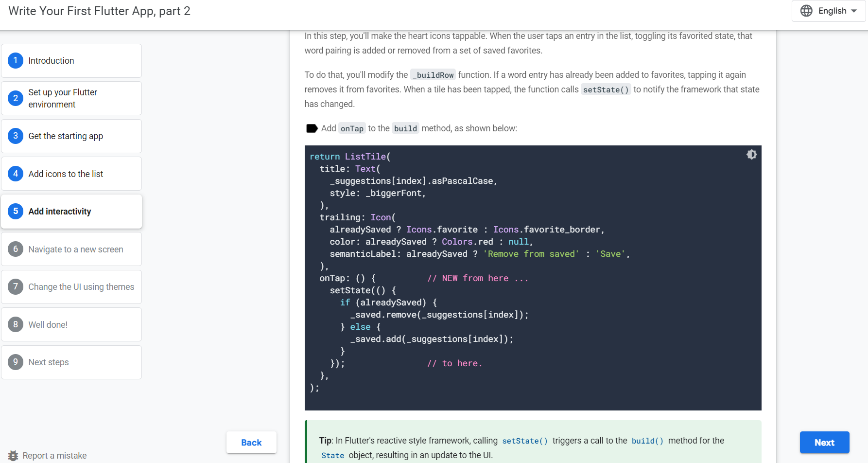Open Change the UI using themes step

pos(71,286)
